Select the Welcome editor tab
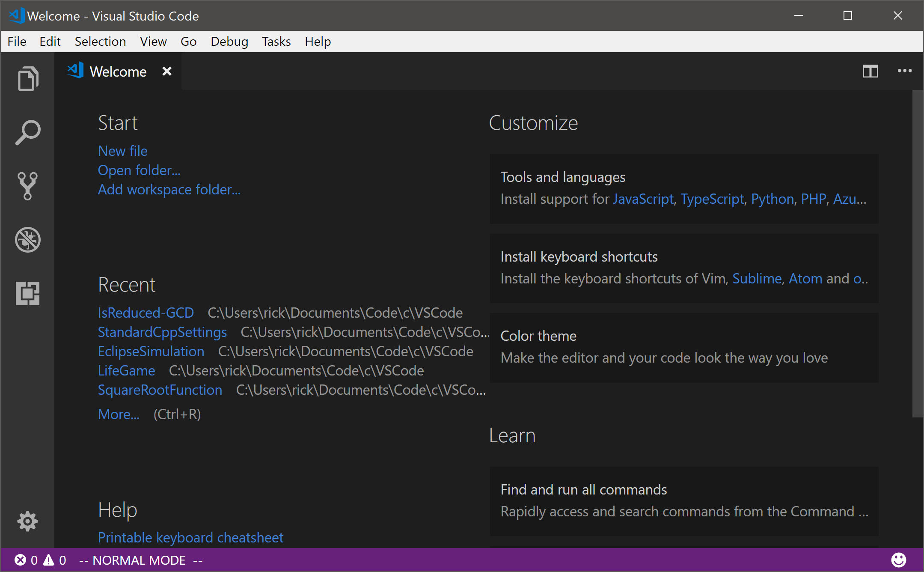Viewport: 924px width, 572px height. tap(118, 71)
